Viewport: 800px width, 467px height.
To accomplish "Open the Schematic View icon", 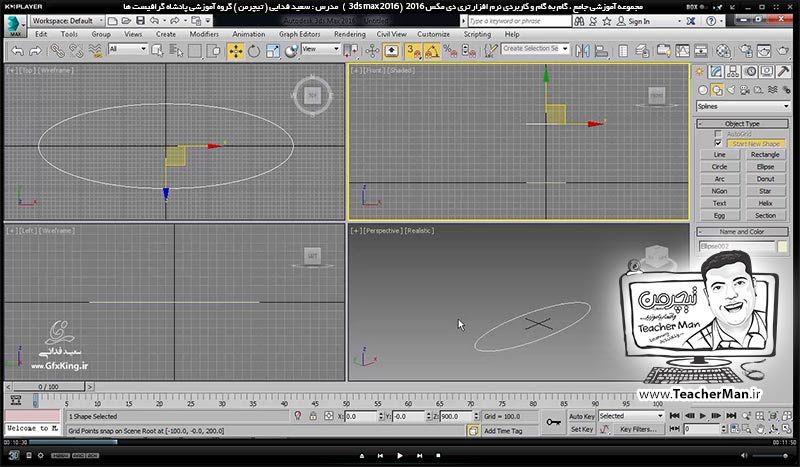I will click(x=701, y=51).
